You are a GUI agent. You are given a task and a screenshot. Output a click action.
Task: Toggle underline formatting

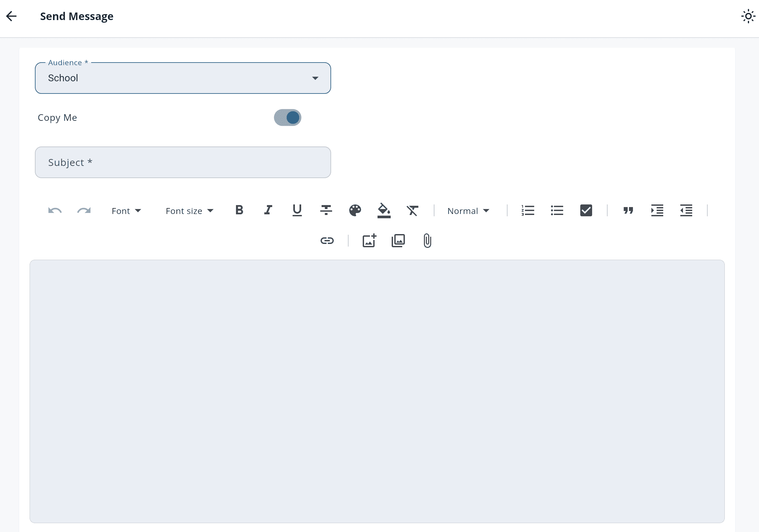point(297,210)
